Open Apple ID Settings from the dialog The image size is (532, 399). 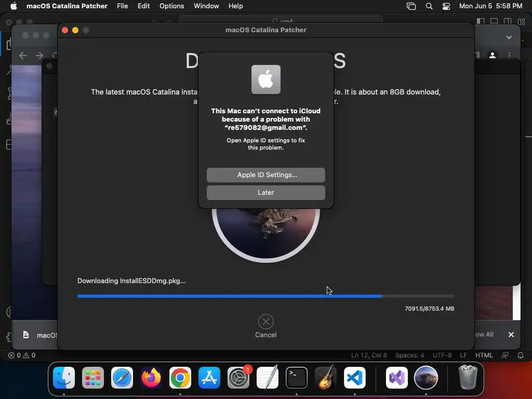265,175
